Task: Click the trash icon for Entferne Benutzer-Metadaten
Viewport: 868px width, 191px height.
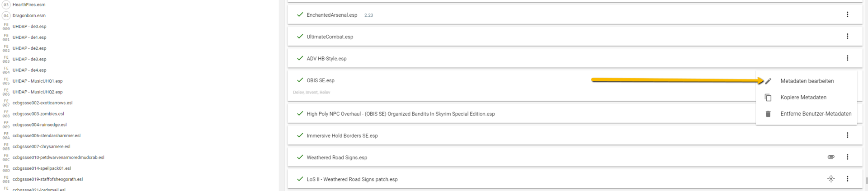Action: point(768,114)
